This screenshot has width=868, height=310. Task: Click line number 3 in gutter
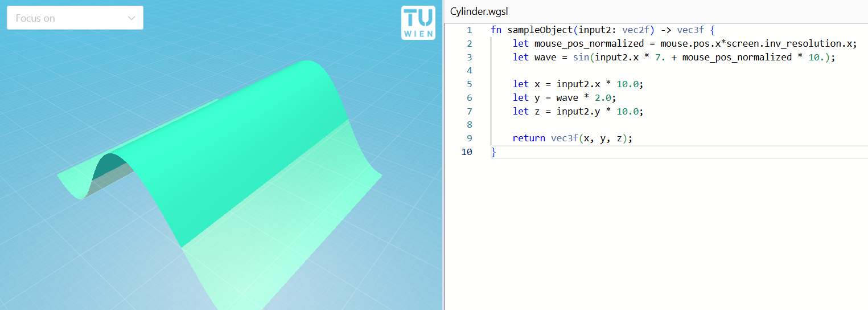click(468, 57)
